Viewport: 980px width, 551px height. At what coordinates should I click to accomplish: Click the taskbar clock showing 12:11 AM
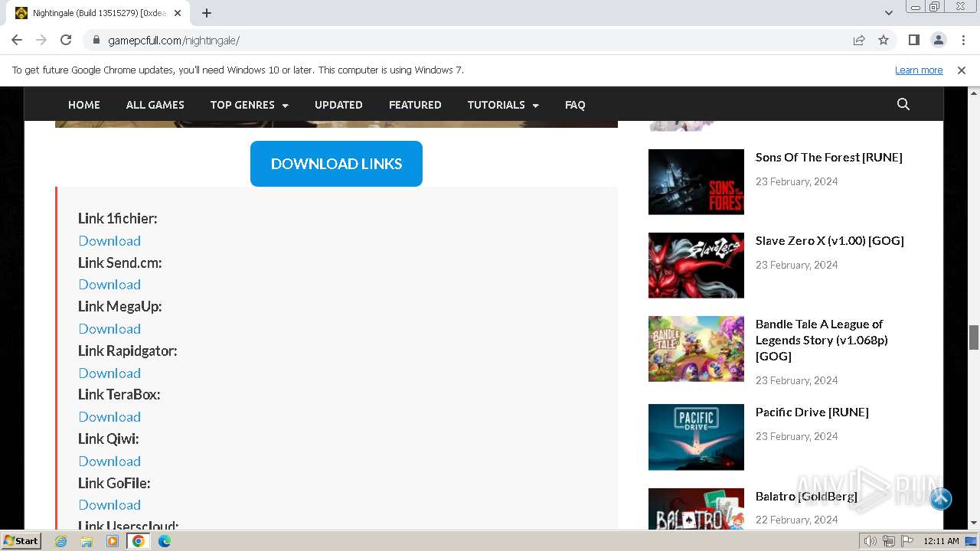(941, 541)
